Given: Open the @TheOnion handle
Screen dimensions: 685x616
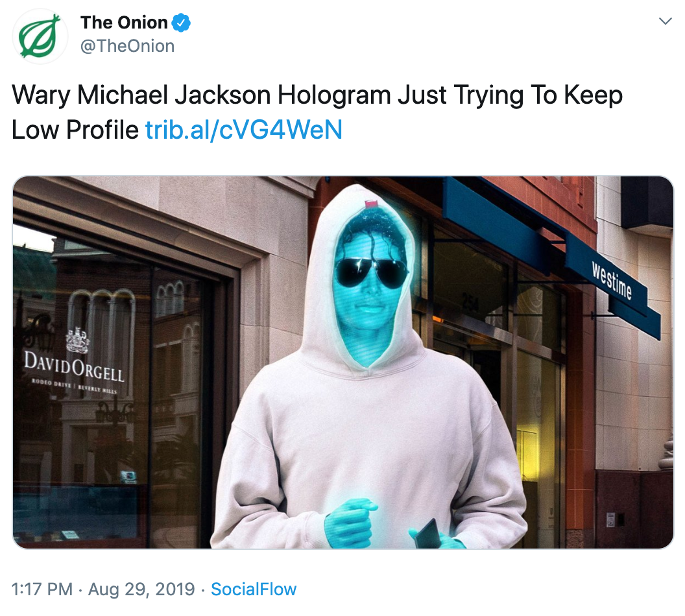Looking at the screenshot, I should [127, 46].
